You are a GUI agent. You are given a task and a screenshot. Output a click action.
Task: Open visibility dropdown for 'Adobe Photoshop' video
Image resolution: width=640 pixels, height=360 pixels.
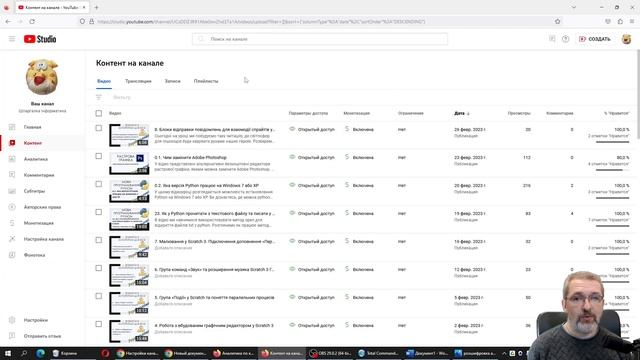coord(312,157)
